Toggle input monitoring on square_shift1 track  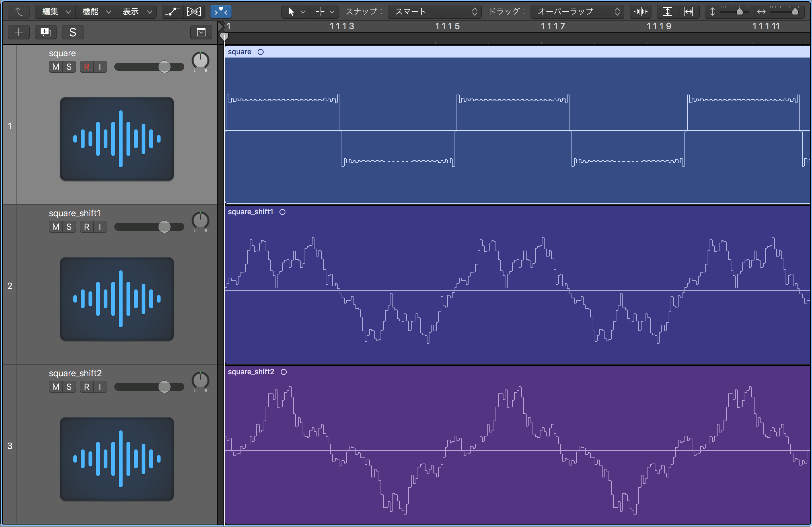pos(100,227)
